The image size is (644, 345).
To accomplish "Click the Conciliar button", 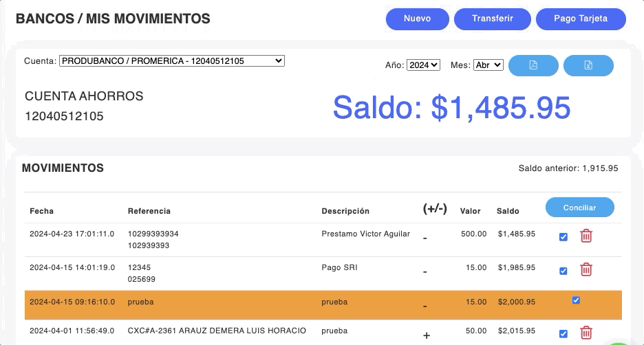I will (x=579, y=208).
